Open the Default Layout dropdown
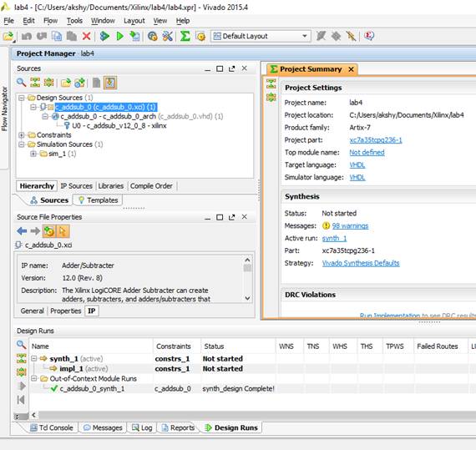Screen dimensions: 476x450 click(261, 36)
